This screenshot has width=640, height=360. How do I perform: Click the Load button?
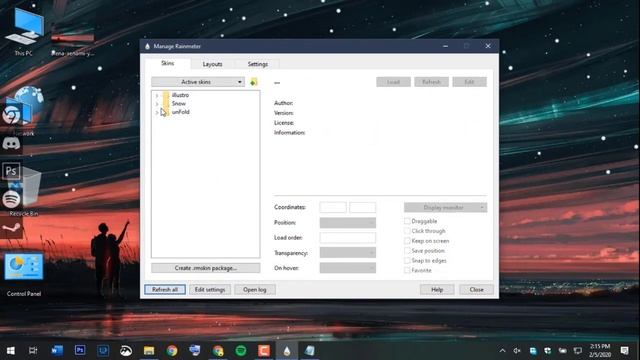click(x=393, y=82)
